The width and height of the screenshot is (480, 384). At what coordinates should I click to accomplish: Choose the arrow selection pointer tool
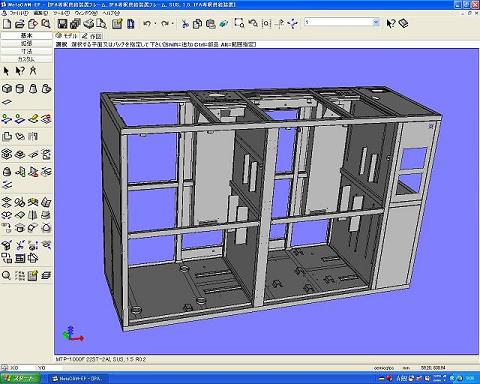coord(6,71)
